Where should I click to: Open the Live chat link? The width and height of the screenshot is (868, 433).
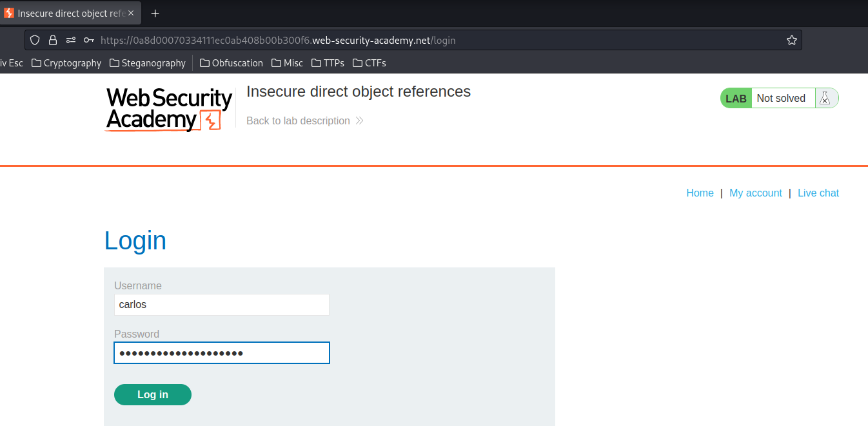click(x=818, y=193)
